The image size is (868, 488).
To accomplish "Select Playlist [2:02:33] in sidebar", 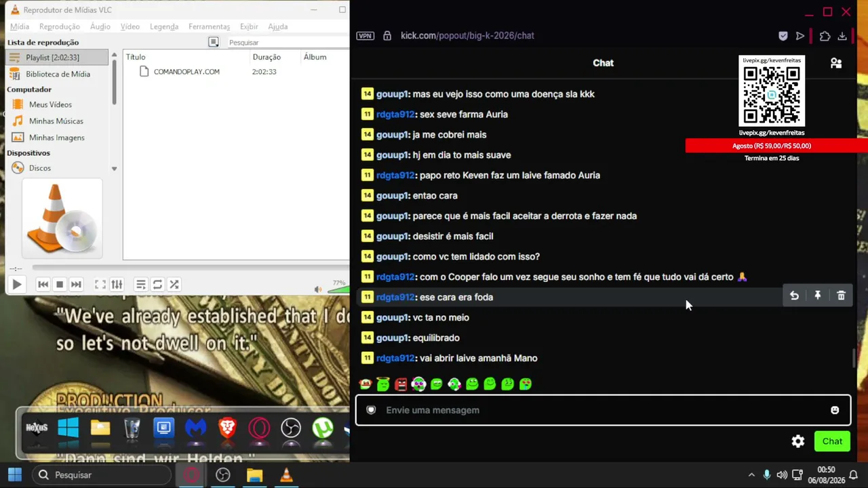I will (x=57, y=58).
